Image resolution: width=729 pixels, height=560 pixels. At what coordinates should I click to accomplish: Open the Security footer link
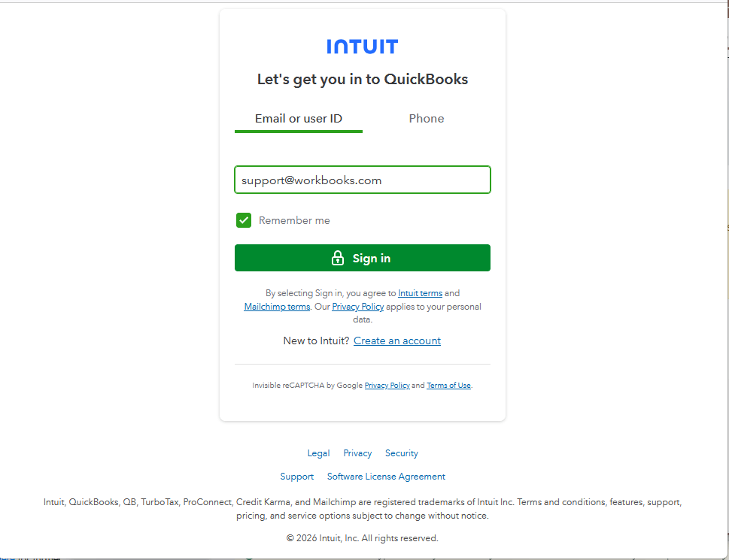tap(402, 453)
